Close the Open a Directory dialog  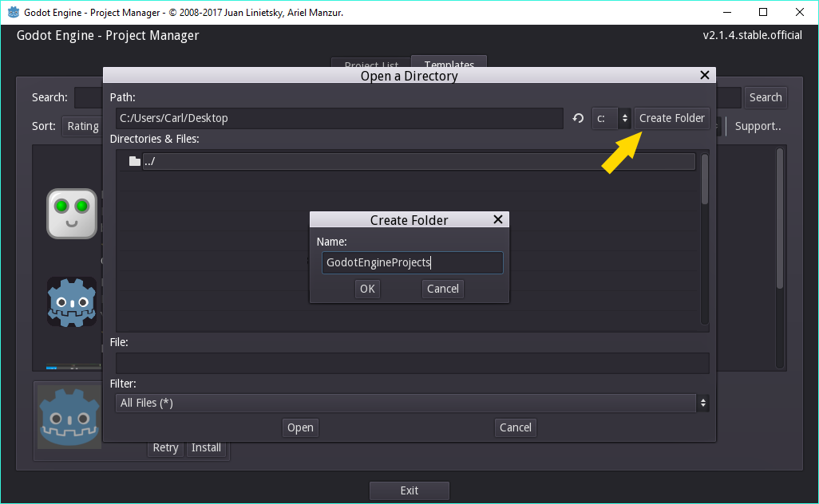pos(705,75)
